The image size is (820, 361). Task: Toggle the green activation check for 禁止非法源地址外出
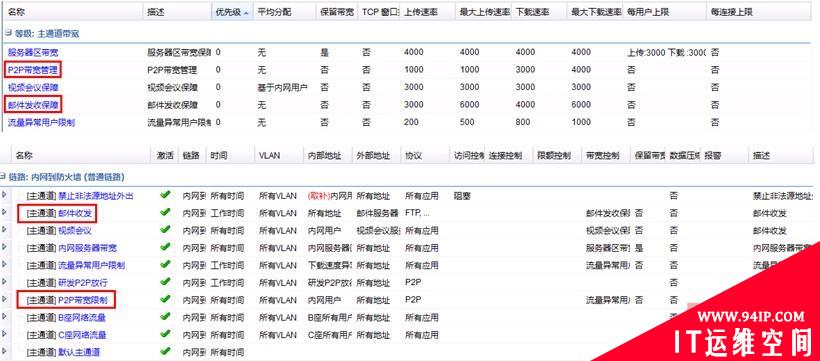165,195
